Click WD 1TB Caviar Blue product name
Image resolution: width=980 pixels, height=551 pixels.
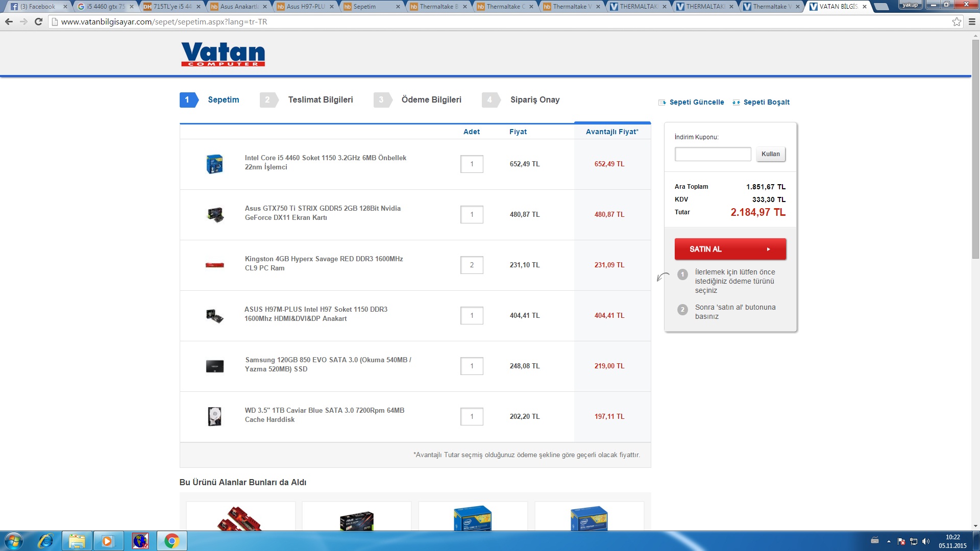tap(324, 415)
